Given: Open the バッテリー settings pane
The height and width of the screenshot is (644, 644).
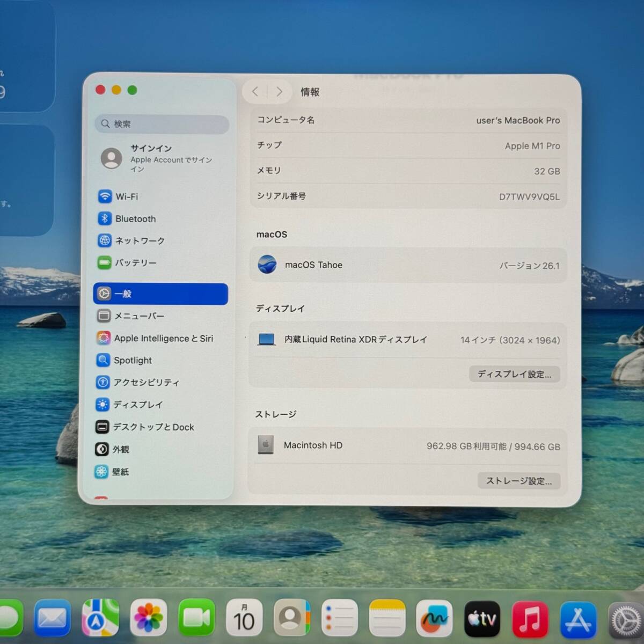Looking at the screenshot, I should (x=135, y=263).
